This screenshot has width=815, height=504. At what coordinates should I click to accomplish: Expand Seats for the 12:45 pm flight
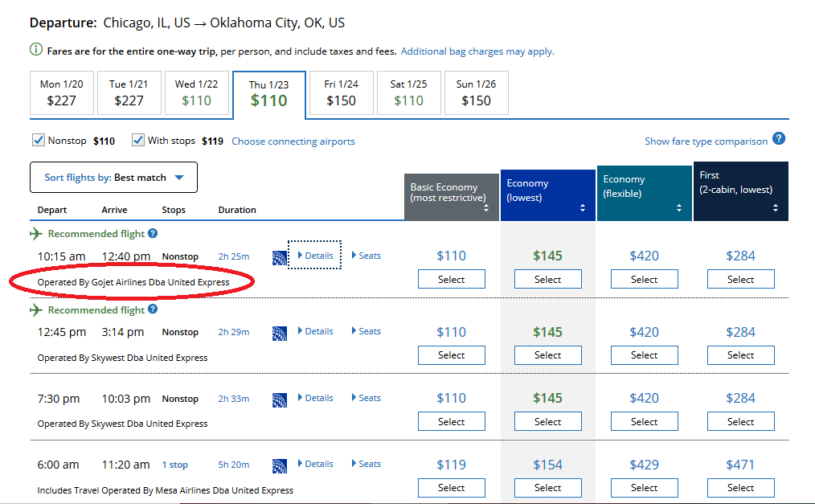tap(367, 331)
